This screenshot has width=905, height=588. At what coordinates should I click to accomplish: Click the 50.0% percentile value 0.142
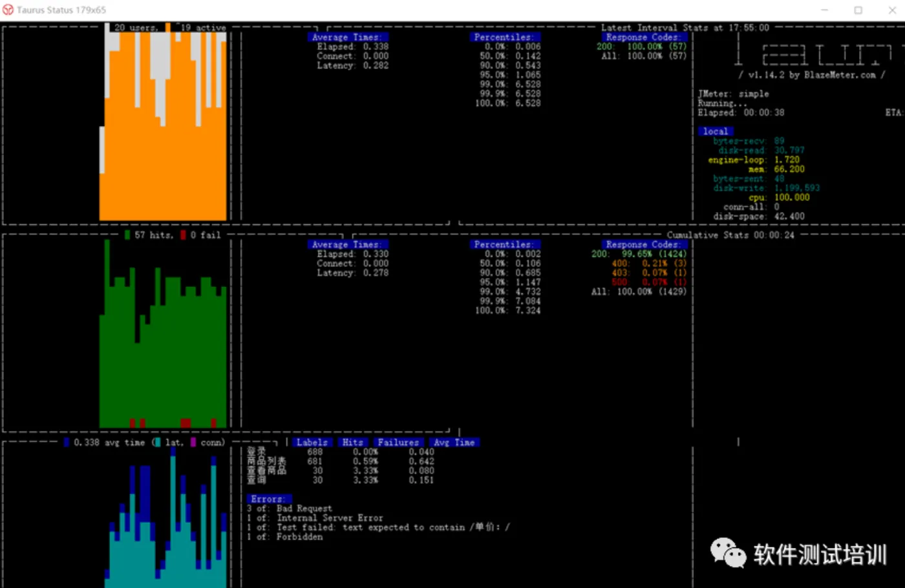tap(528, 56)
